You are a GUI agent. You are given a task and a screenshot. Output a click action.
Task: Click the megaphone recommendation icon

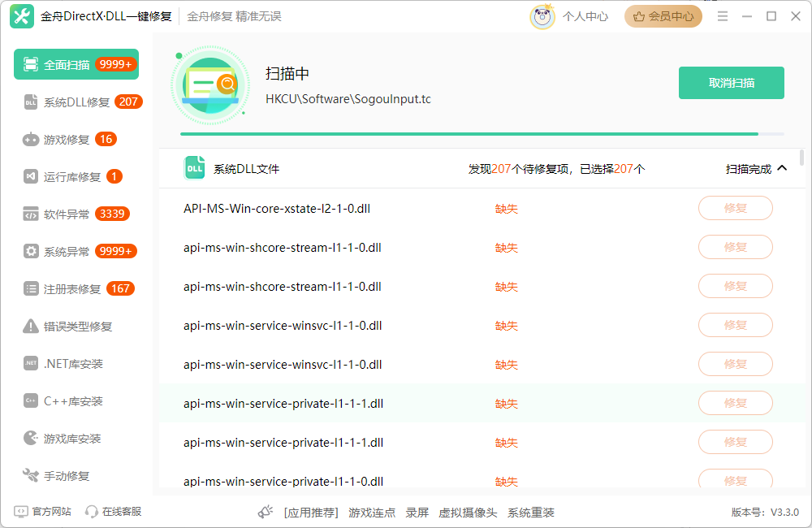tap(266, 512)
